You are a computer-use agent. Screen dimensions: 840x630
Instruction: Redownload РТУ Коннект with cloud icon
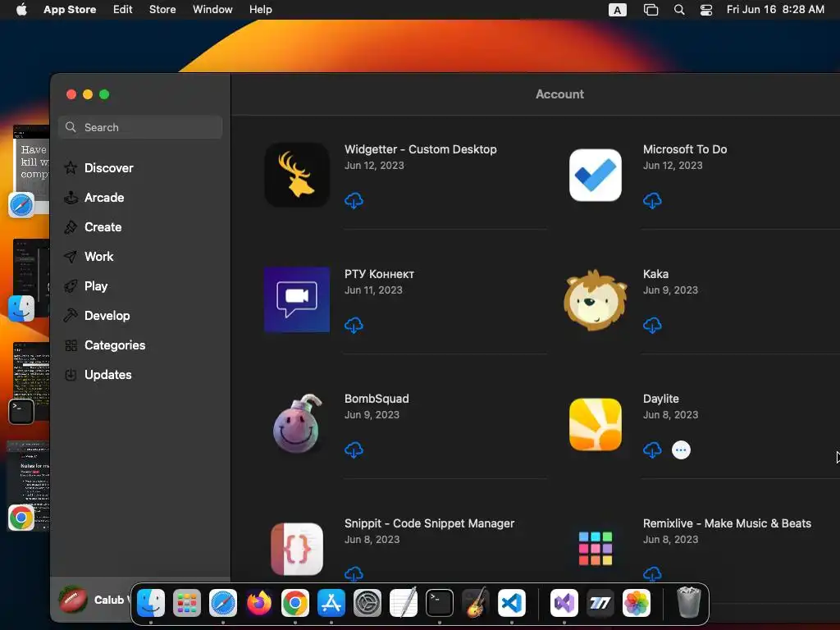[354, 325]
